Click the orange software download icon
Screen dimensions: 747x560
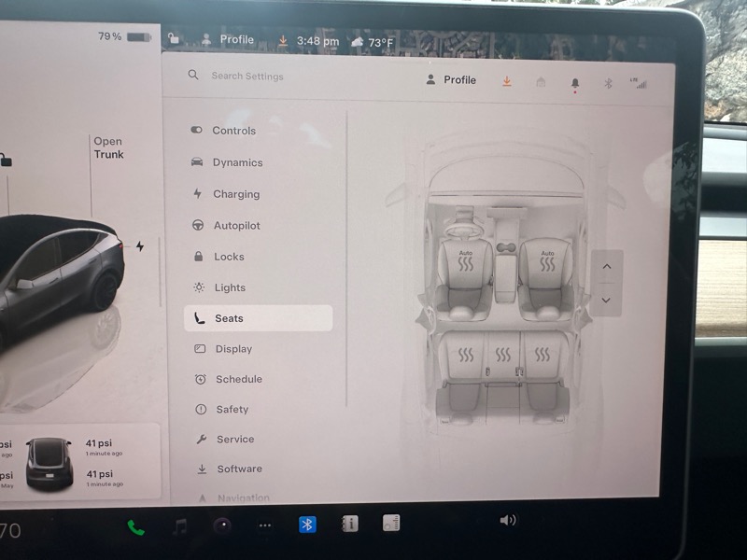[x=507, y=81]
